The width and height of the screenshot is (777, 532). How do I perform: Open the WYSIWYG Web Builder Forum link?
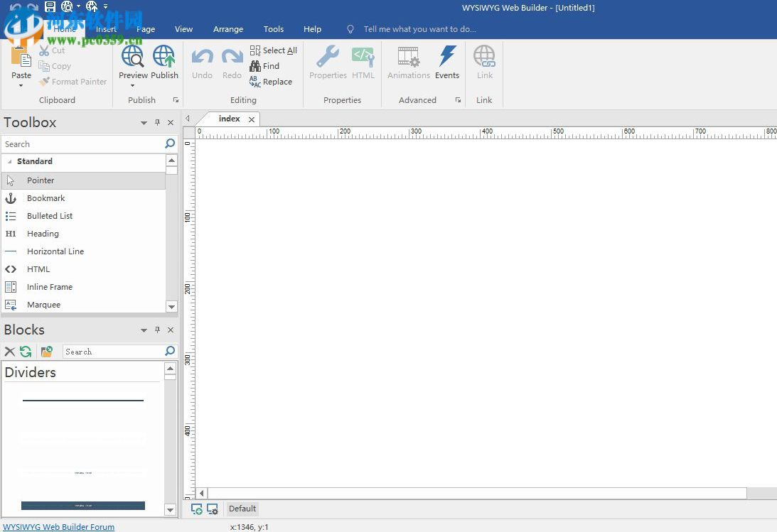(58, 527)
